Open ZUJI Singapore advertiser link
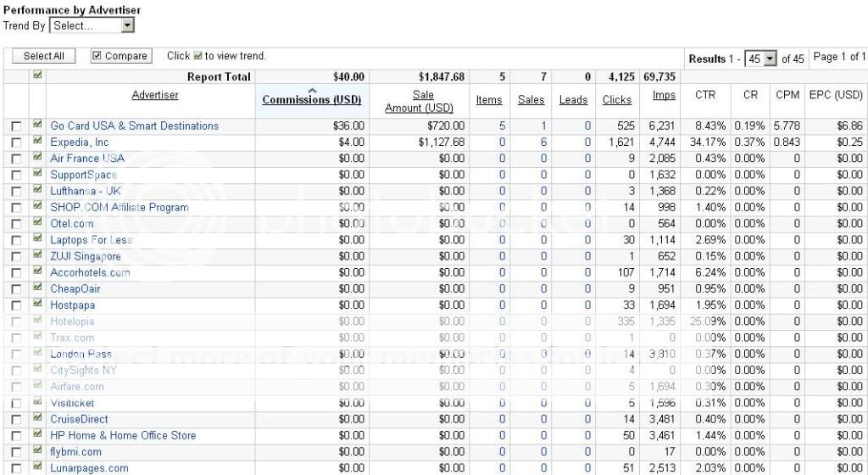 point(86,256)
